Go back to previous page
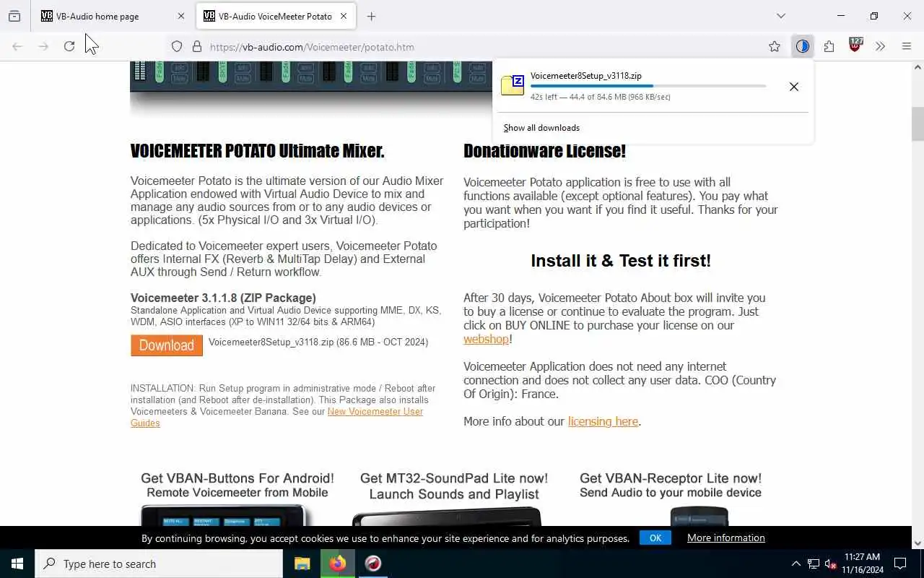This screenshot has width=924, height=578. [17, 46]
